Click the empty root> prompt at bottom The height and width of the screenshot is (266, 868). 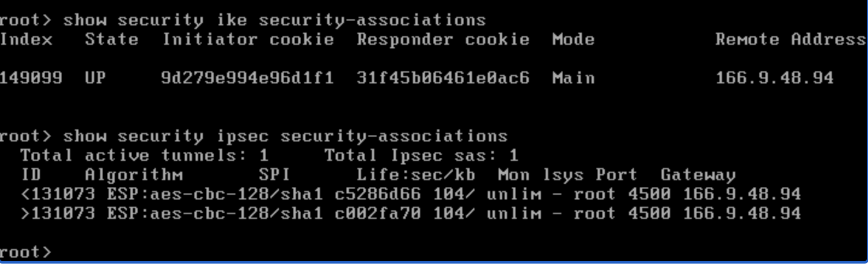click(26, 251)
